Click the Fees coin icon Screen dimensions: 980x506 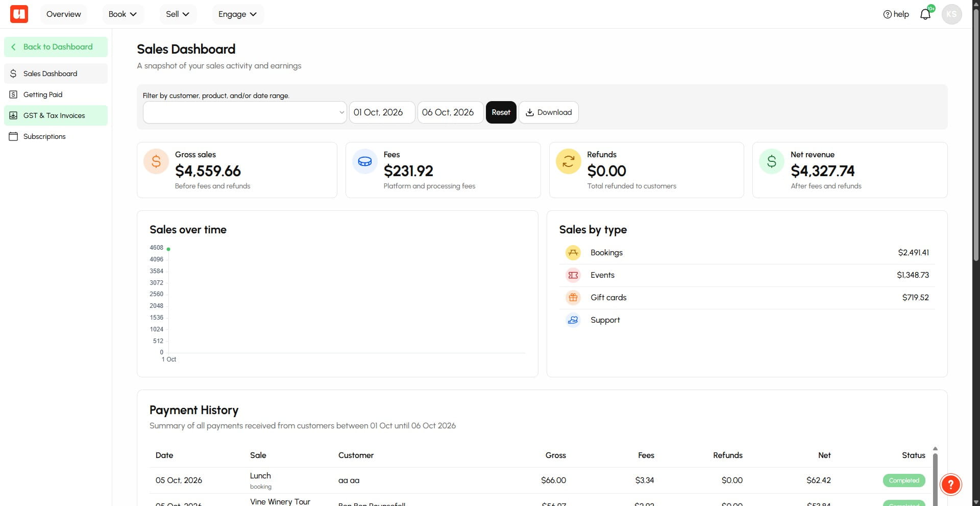click(x=365, y=161)
